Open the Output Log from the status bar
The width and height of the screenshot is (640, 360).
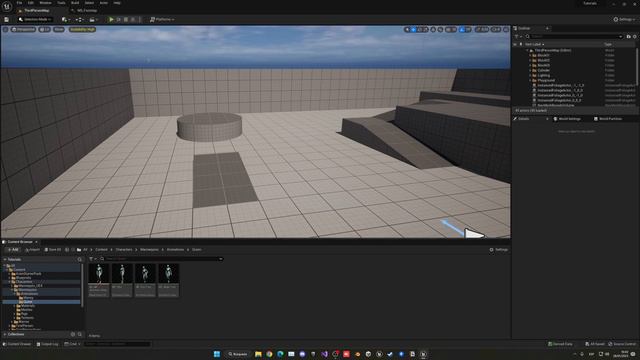pyautogui.click(x=47, y=344)
